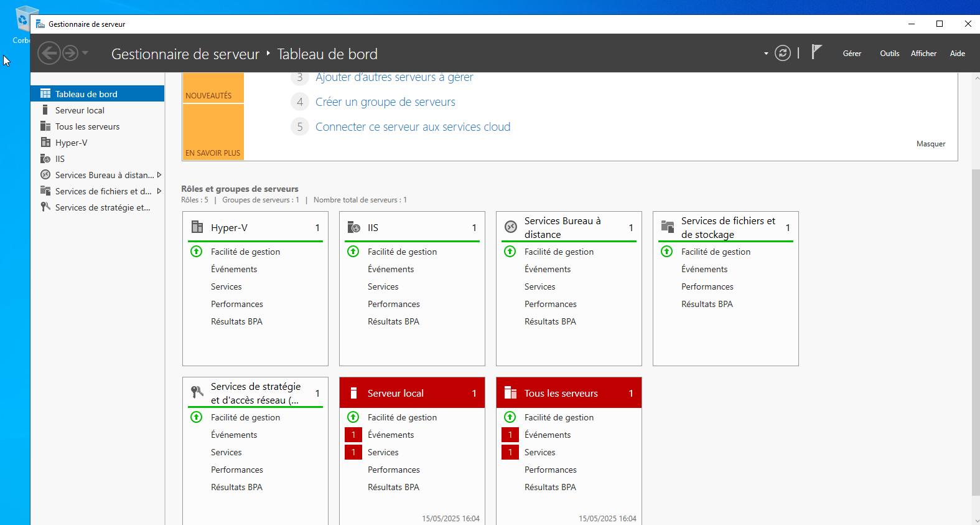This screenshot has height=525, width=980.
Task: Click the EN SAVOIR PLUS orange tile
Action: (213, 132)
